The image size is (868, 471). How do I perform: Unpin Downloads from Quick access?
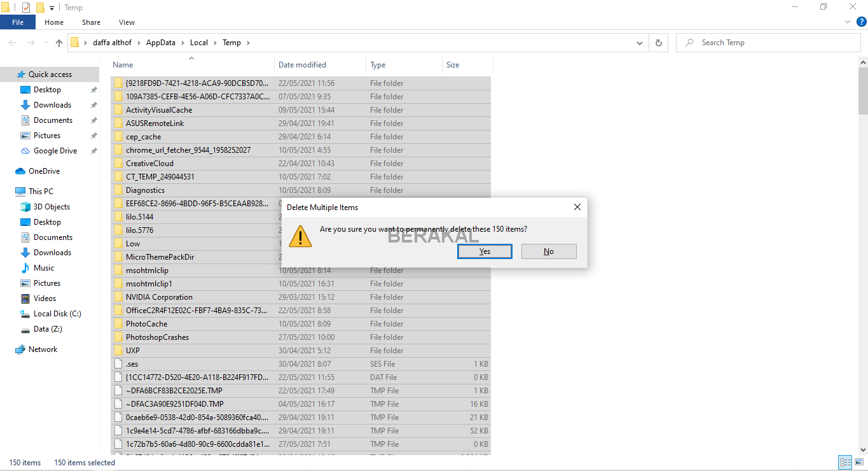pos(93,104)
